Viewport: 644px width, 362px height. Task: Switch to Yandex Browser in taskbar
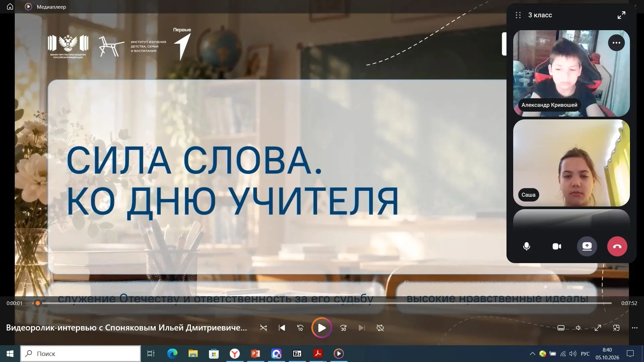(x=235, y=354)
